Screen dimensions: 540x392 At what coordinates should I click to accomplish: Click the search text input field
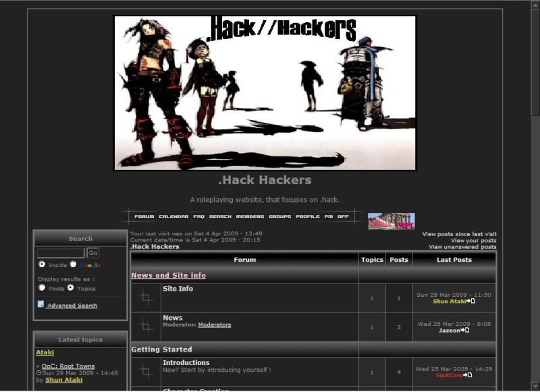pos(61,253)
